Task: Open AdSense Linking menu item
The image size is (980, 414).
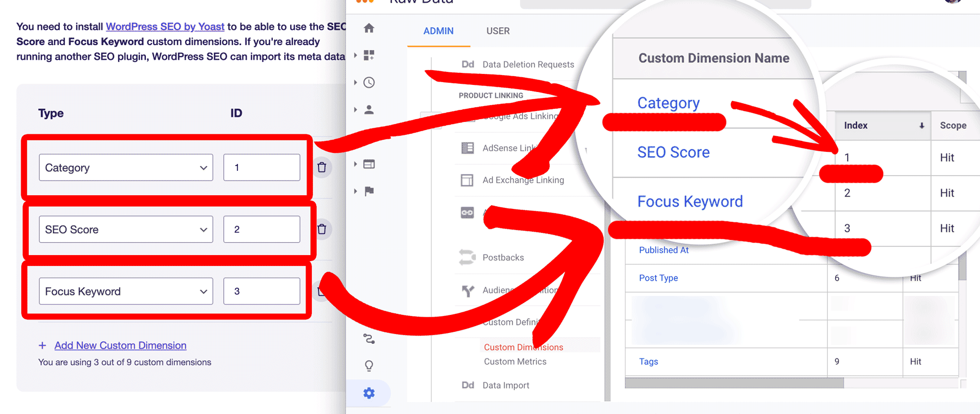Action: click(510, 148)
